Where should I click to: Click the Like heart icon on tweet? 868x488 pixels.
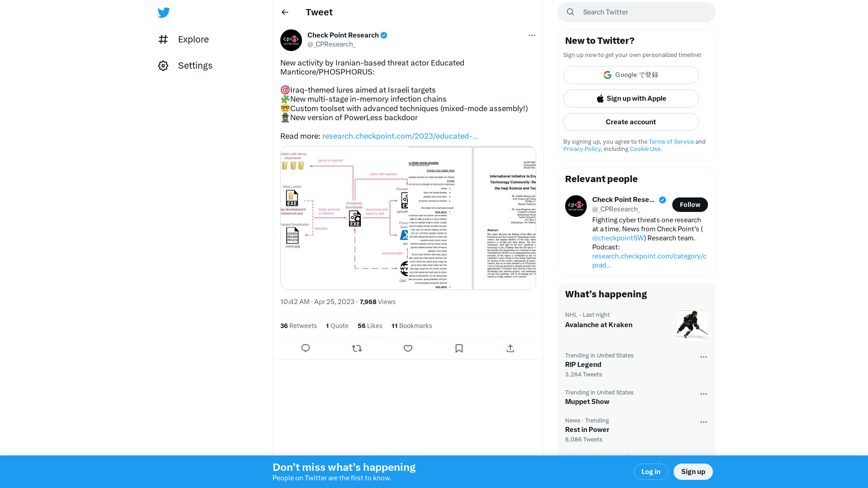pyautogui.click(x=408, y=348)
